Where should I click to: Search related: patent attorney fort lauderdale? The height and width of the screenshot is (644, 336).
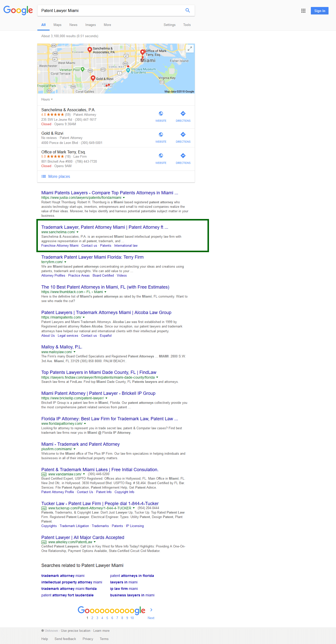(x=67, y=595)
